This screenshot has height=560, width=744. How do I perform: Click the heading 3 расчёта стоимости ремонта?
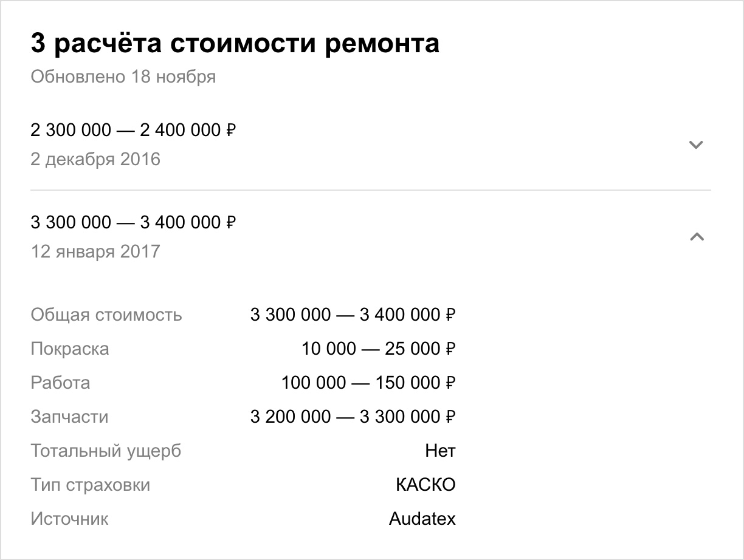pyautogui.click(x=235, y=44)
